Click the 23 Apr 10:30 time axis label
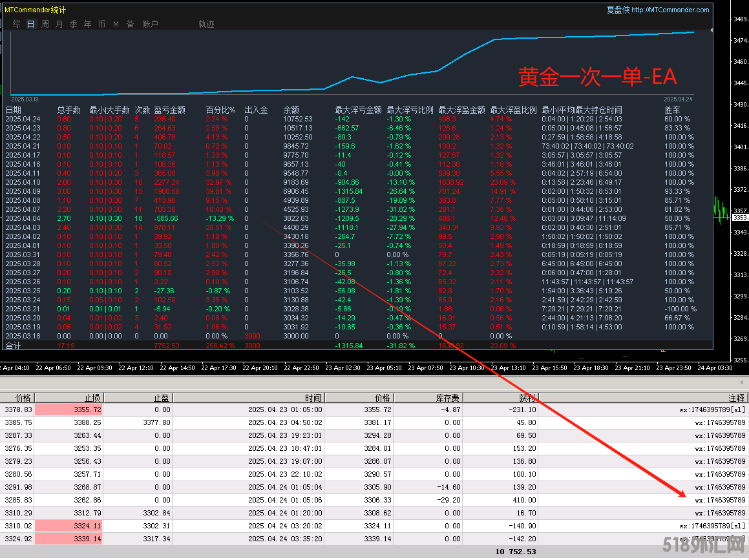 [x=466, y=368]
